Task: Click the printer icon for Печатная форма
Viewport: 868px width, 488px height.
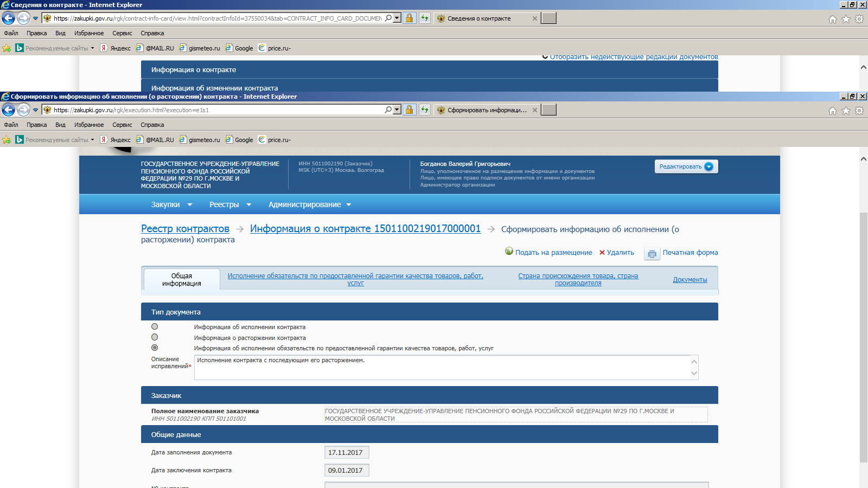Action: pyautogui.click(x=652, y=253)
